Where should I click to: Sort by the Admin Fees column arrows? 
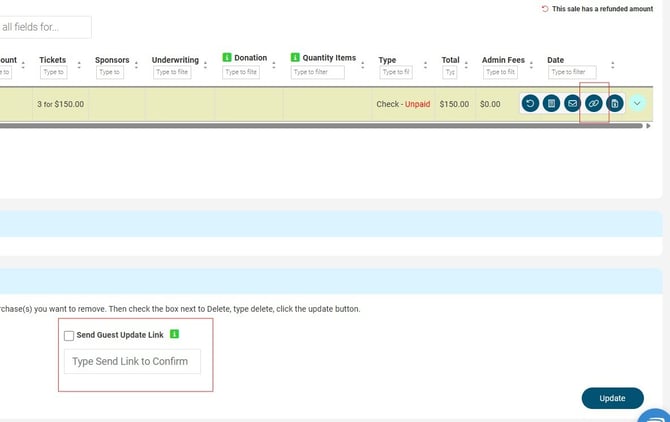point(535,65)
